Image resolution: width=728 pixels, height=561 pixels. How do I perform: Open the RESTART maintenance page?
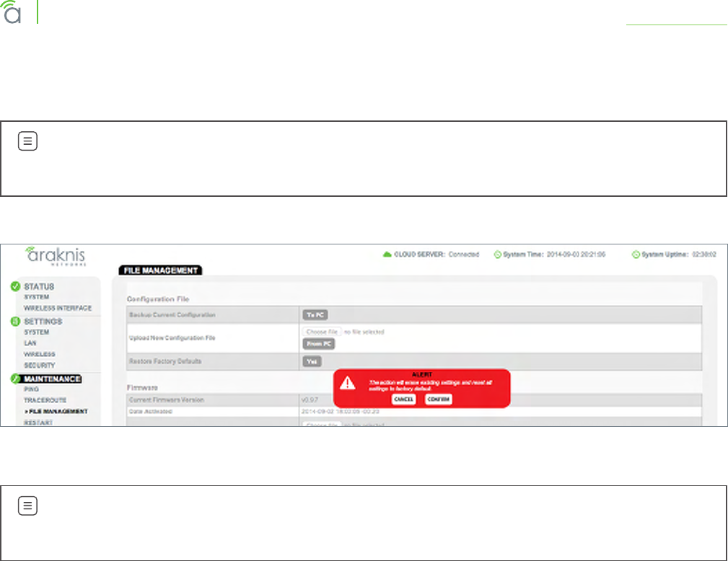tap(38, 423)
